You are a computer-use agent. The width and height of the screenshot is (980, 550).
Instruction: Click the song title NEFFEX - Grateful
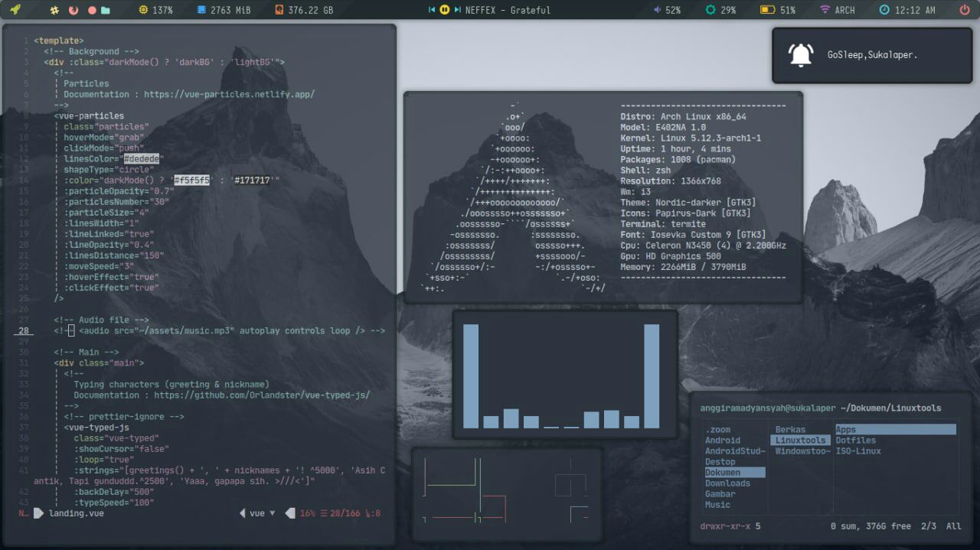[x=508, y=11]
